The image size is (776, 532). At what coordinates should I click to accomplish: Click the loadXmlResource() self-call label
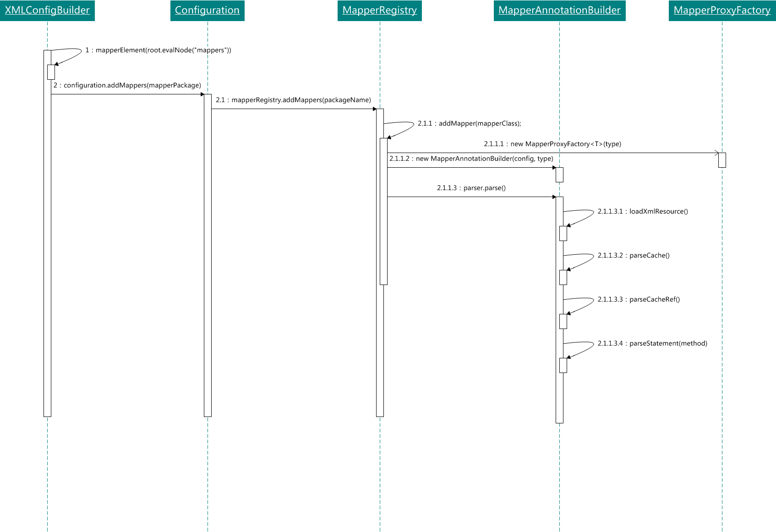(643, 212)
